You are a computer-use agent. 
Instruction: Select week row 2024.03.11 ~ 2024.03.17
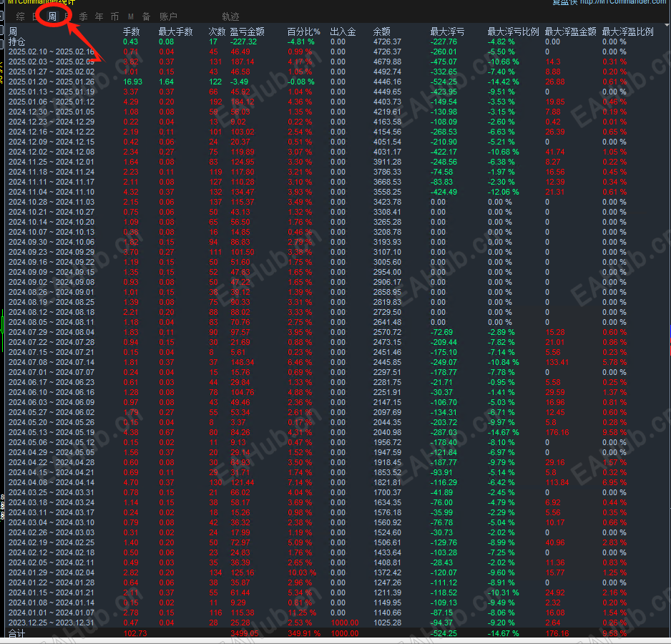pyautogui.click(x=52, y=512)
